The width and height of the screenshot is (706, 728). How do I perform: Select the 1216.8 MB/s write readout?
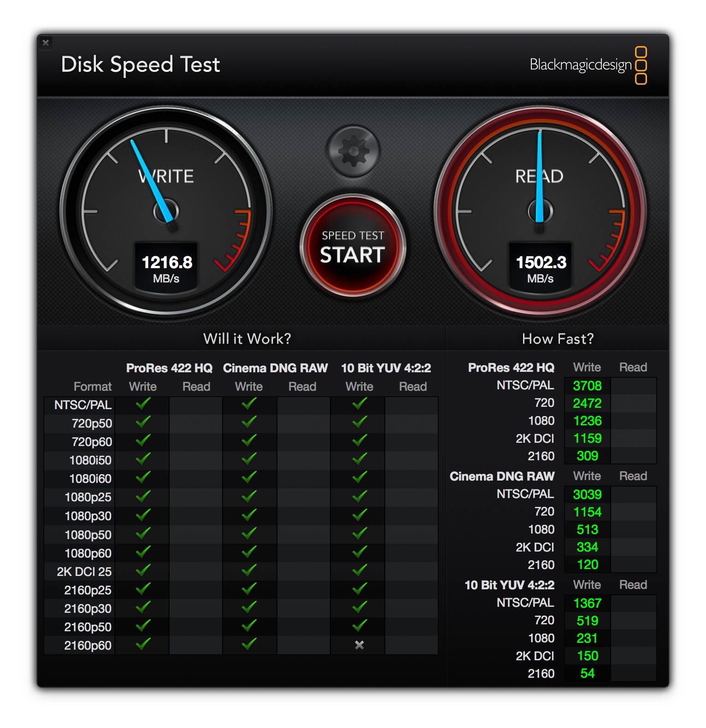pos(166,268)
